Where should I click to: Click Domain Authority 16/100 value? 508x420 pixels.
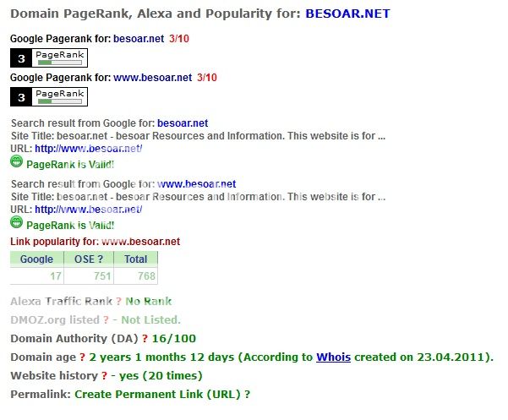tap(174, 338)
